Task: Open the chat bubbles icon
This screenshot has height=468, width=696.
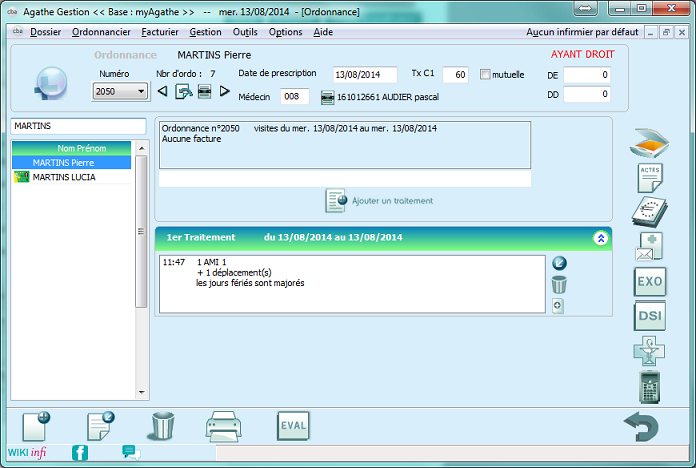Action: click(131, 452)
